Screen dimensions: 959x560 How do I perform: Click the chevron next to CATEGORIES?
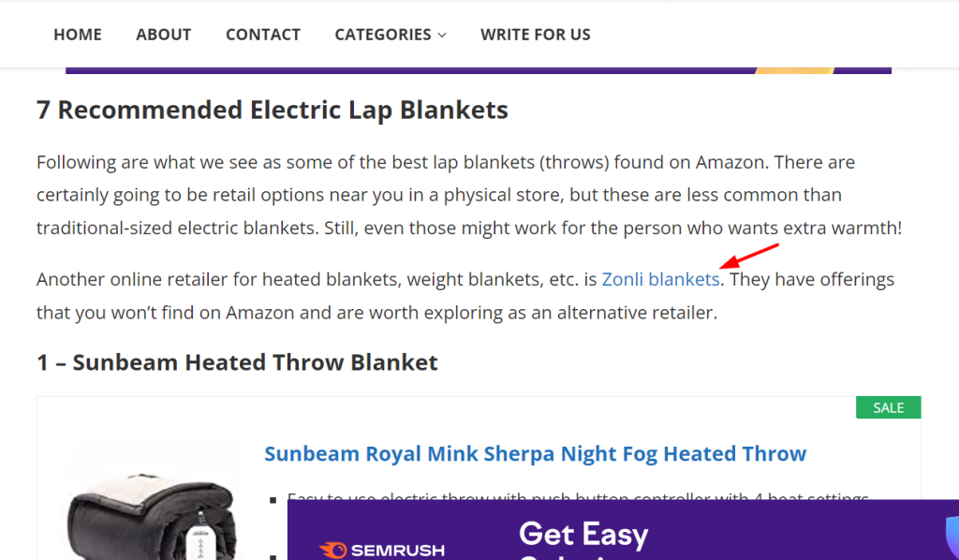click(442, 36)
